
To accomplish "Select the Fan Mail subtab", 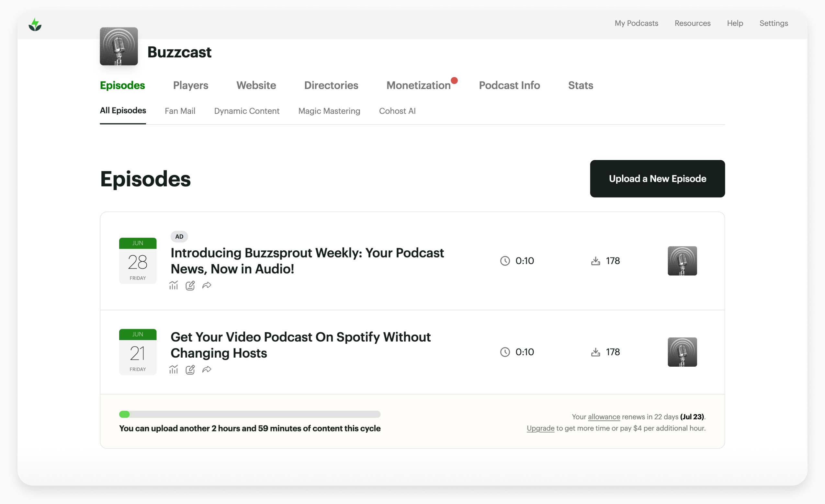I will point(180,111).
